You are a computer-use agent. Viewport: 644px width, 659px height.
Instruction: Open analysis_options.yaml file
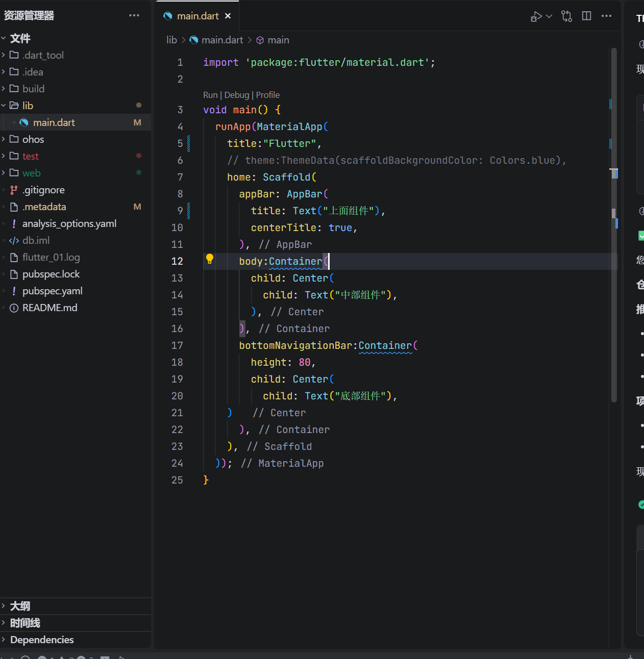[76, 223]
